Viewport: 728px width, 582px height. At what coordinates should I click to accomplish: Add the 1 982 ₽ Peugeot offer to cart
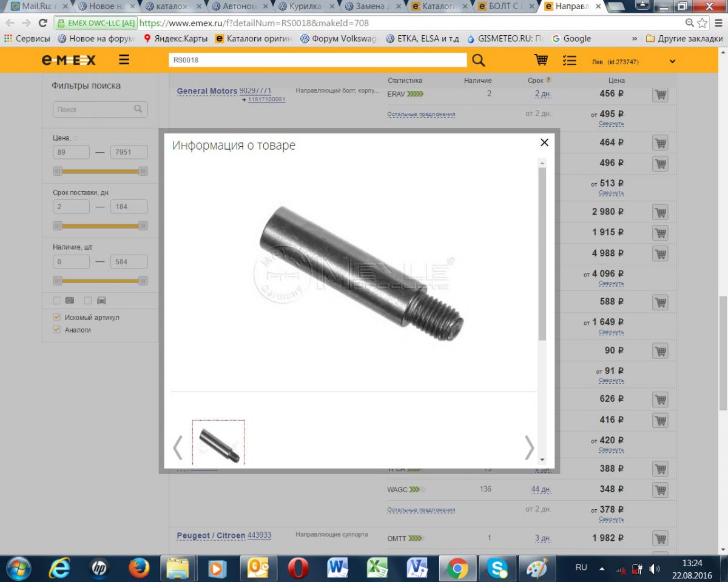660,538
